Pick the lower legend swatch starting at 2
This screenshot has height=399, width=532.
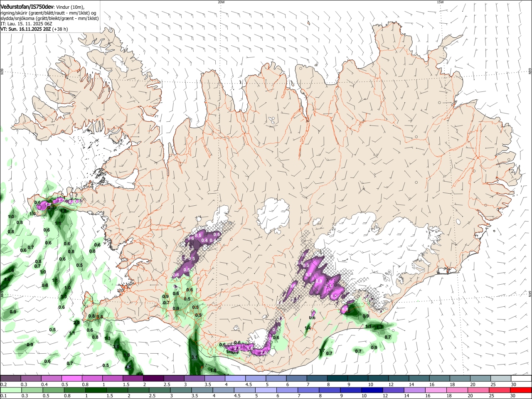138,390
